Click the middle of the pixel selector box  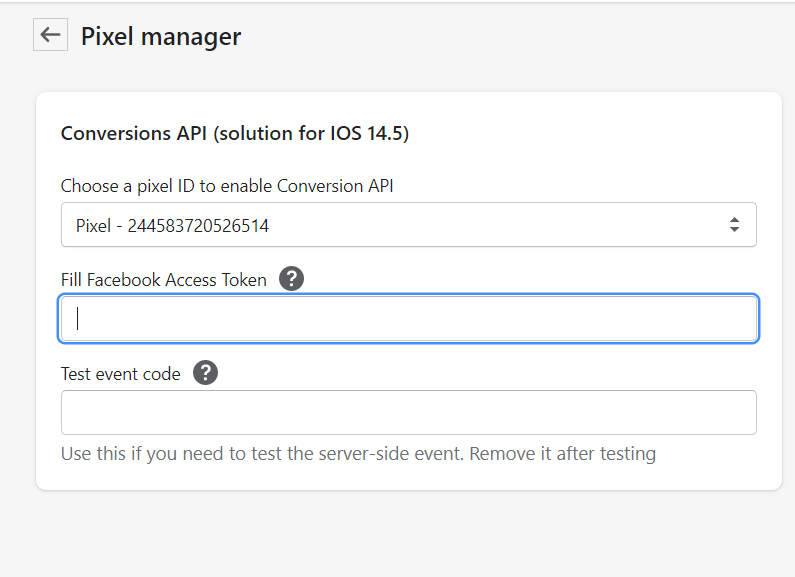[409, 225]
